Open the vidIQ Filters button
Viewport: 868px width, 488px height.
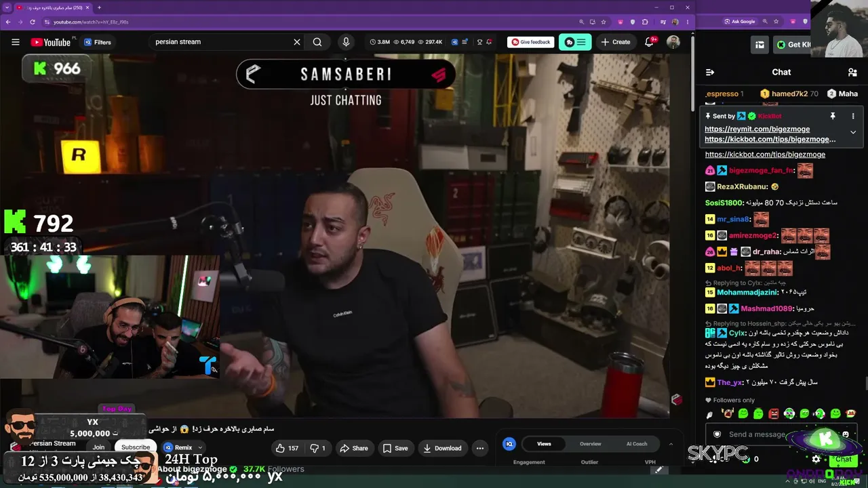coord(98,42)
